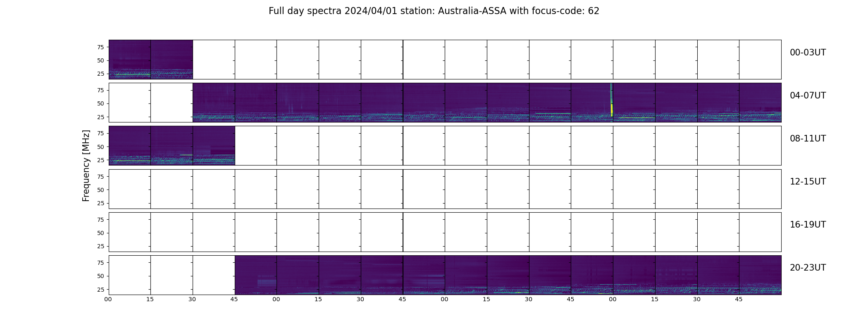Open the last spectrogram panel in the 20-23UT row

tap(760, 275)
